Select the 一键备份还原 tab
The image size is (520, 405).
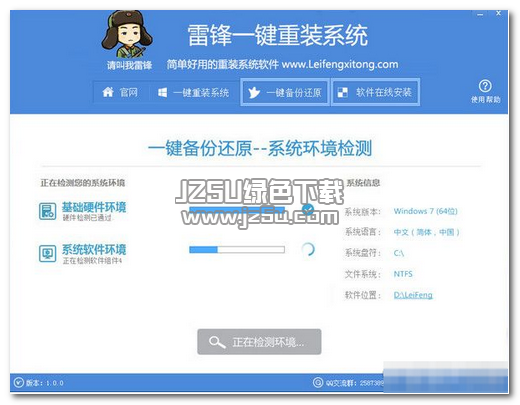point(285,92)
